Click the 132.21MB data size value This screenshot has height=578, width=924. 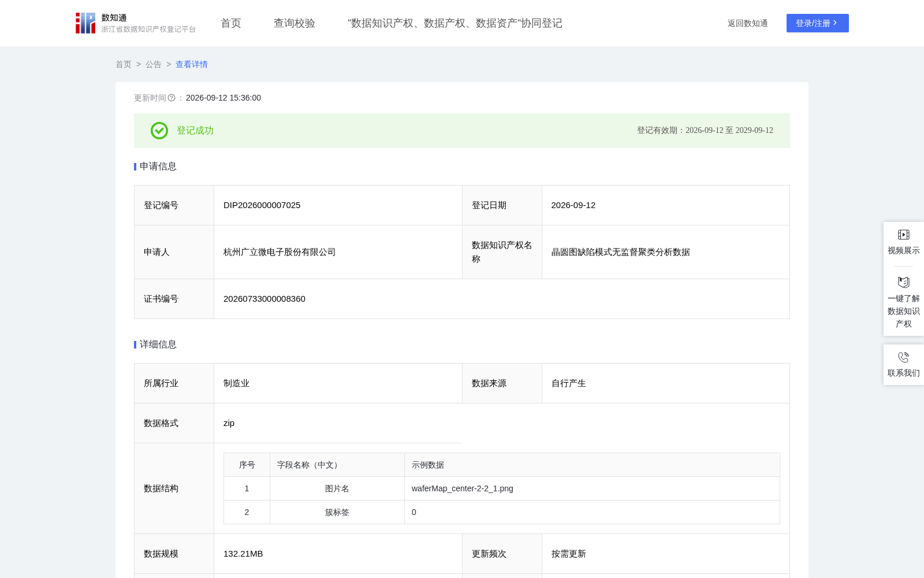pos(243,554)
